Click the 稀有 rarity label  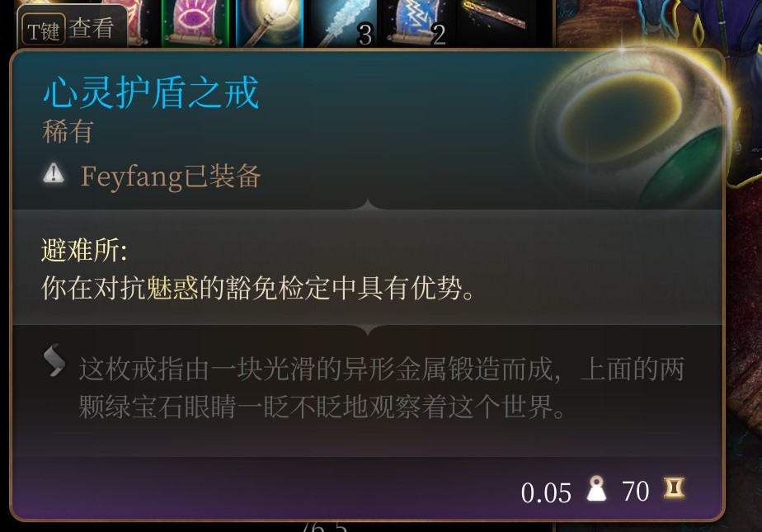pyautogui.click(x=68, y=132)
